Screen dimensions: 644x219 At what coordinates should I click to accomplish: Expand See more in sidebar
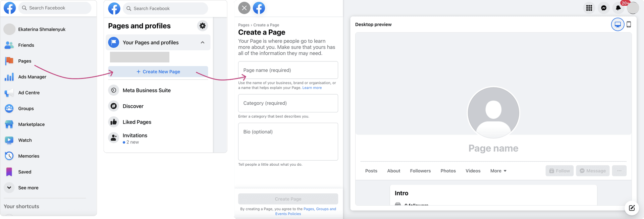28,188
